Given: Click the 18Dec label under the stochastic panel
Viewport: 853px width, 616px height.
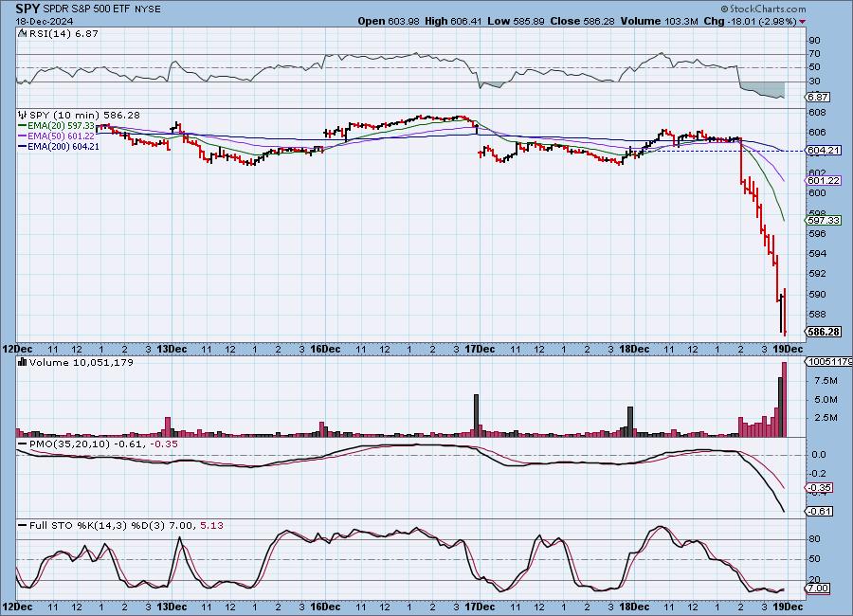Looking at the screenshot, I should click(634, 607).
